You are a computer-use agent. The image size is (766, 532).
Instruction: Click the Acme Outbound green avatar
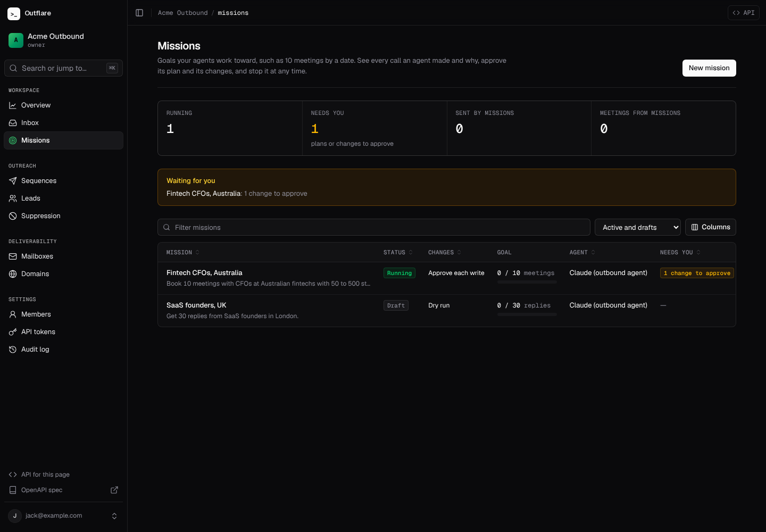pyautogui.click(x=16, y=40)
